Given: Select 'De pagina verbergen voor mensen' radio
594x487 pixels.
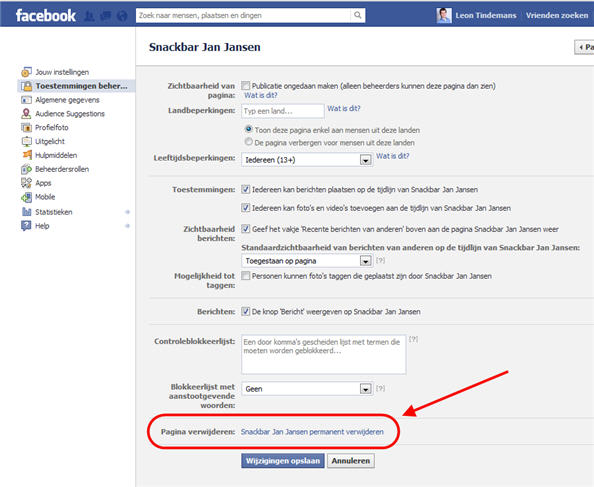Looking at the screenshot, I should [249, 142].
